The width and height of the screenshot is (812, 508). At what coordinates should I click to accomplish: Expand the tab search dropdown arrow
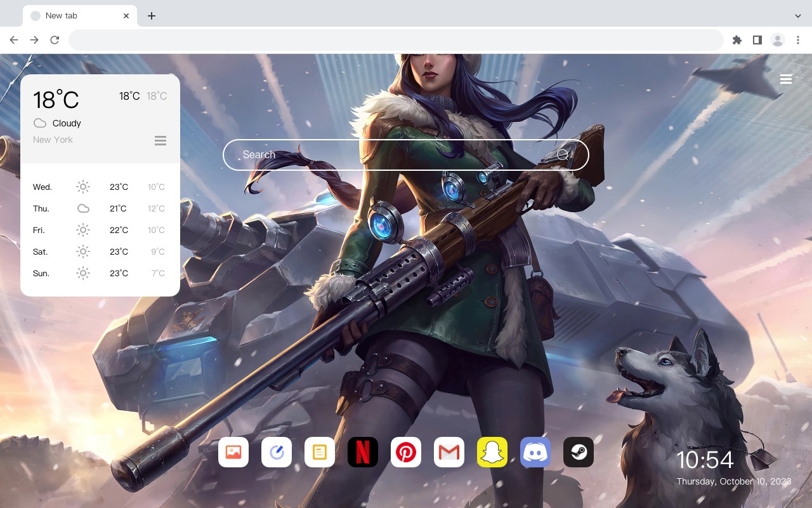coord(798,16)
